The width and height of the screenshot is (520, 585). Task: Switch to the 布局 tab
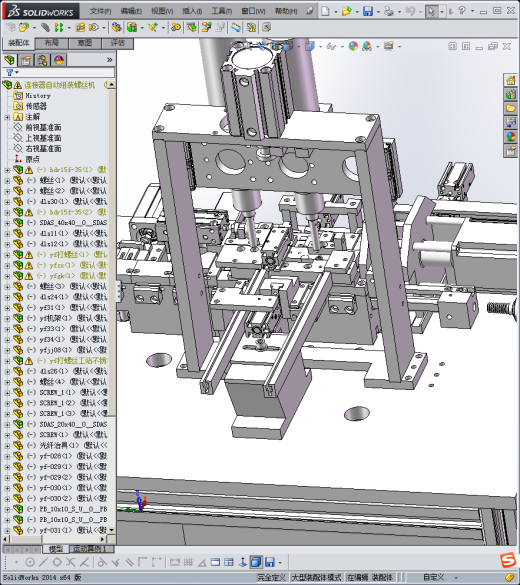pos(51,43)
